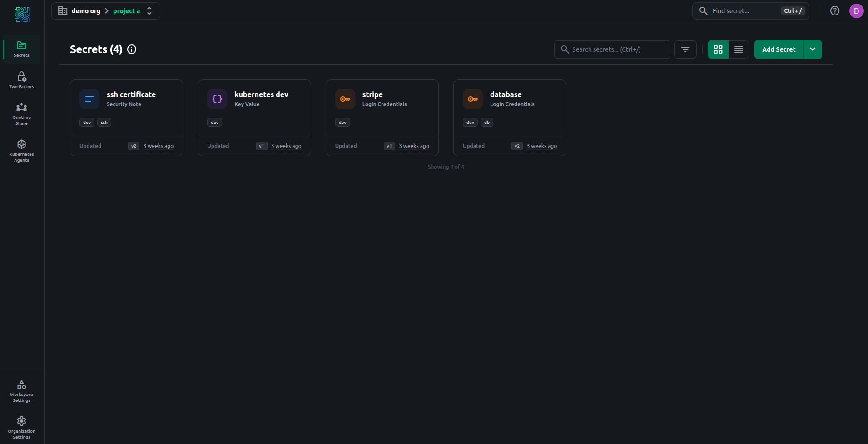Open Organization Settings gear icon
Screen dimensions: 868x444
(x=21, y=421)
